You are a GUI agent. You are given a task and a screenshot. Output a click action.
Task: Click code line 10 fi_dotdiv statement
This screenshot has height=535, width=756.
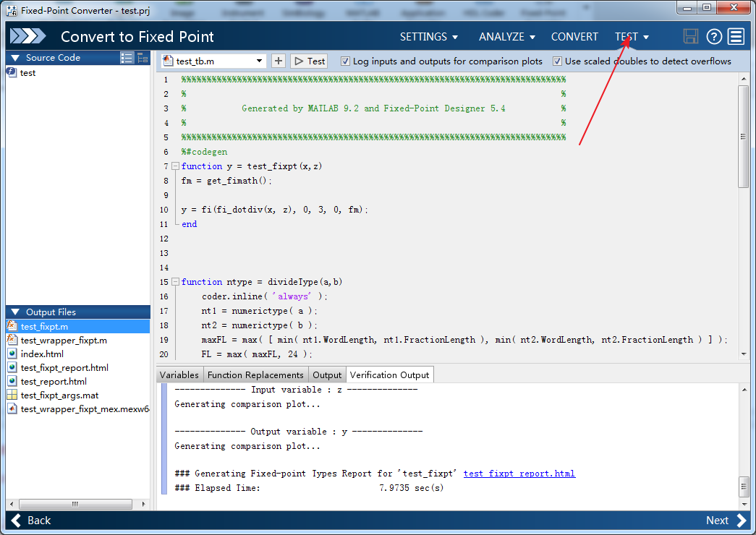(x=274, y=210)
